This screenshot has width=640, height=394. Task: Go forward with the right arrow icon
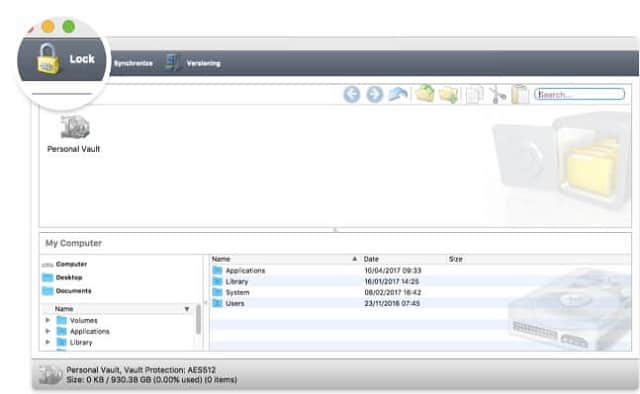coord(374,94)
